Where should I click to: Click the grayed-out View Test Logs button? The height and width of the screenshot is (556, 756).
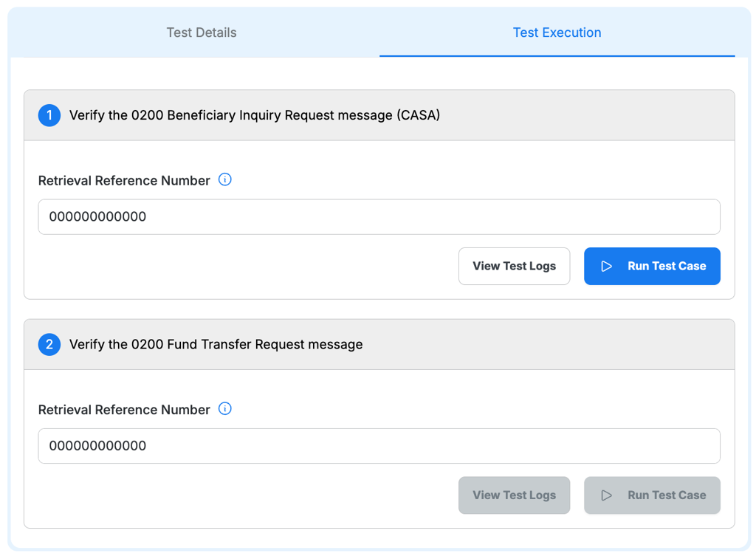click(514, 495)
